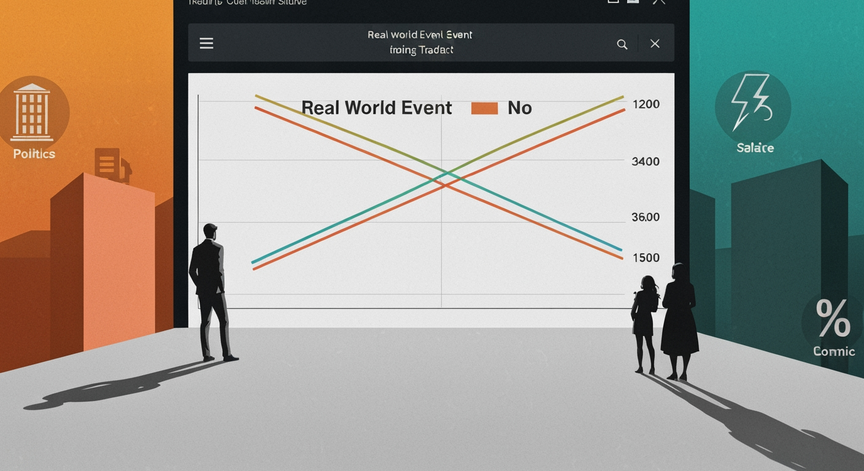The height and width of the screenshot is (471, 864).
Task: Click the 36.00 axis value
Action: click(645, 217)
